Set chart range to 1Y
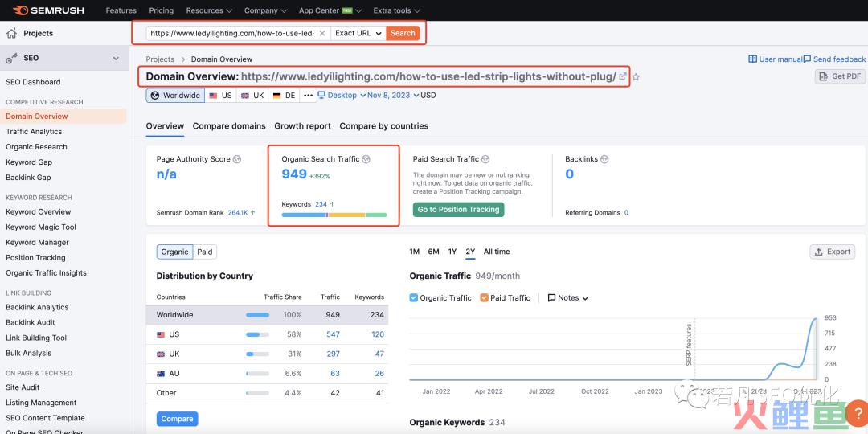 tap(452, 252)
